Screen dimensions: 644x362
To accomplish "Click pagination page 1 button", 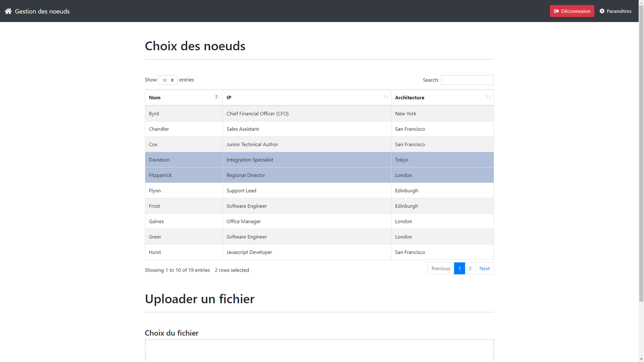I will click(459, 268).
